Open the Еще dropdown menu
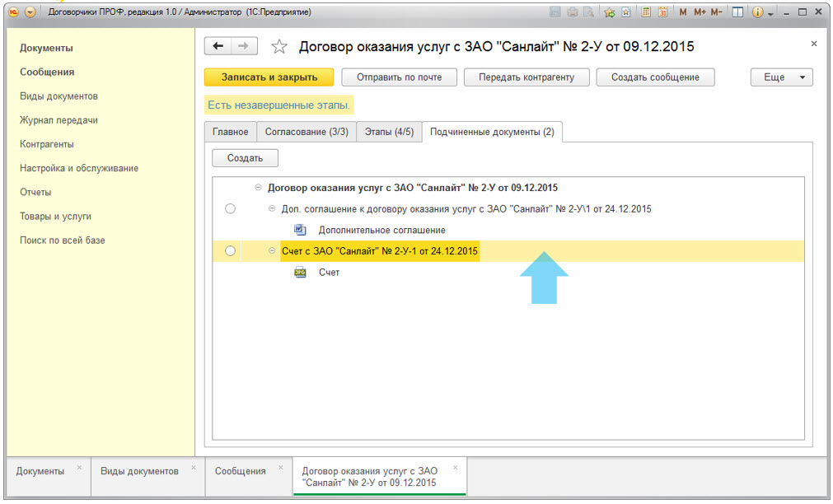Viewport: 833px width, 504px height. 781,77
